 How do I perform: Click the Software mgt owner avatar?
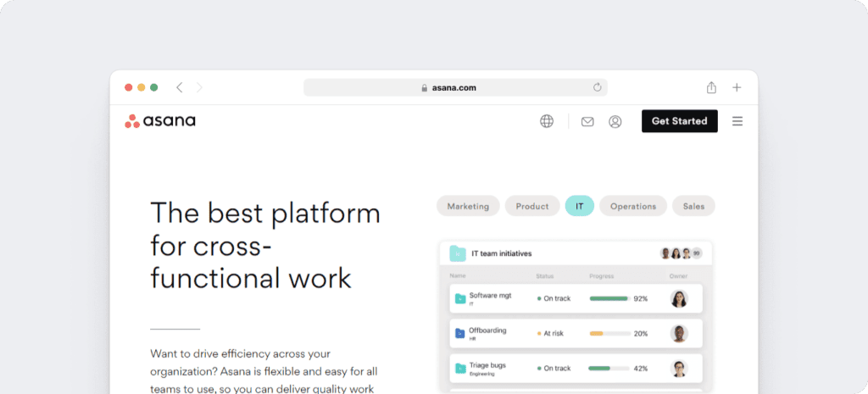[679, 299]
